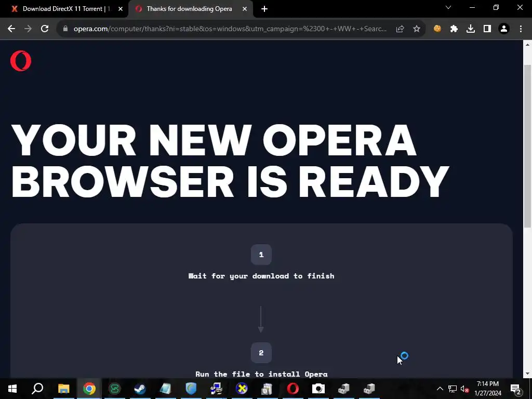Expand the tab search dropdown arrow

[448, 7]
